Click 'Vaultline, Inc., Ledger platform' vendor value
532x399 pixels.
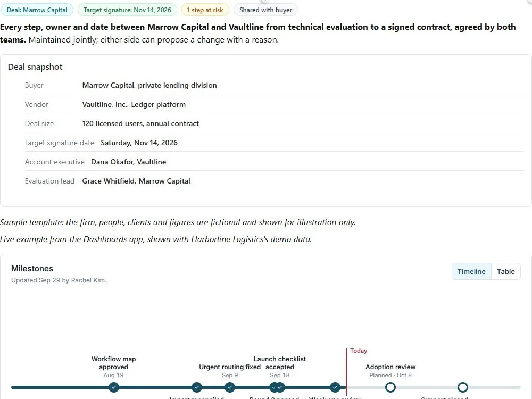coord(134,104)
